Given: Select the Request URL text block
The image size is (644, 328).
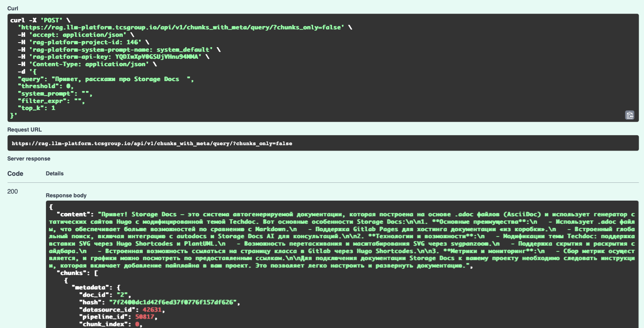Looking at the screenshot, I should (x=152, y=144).
